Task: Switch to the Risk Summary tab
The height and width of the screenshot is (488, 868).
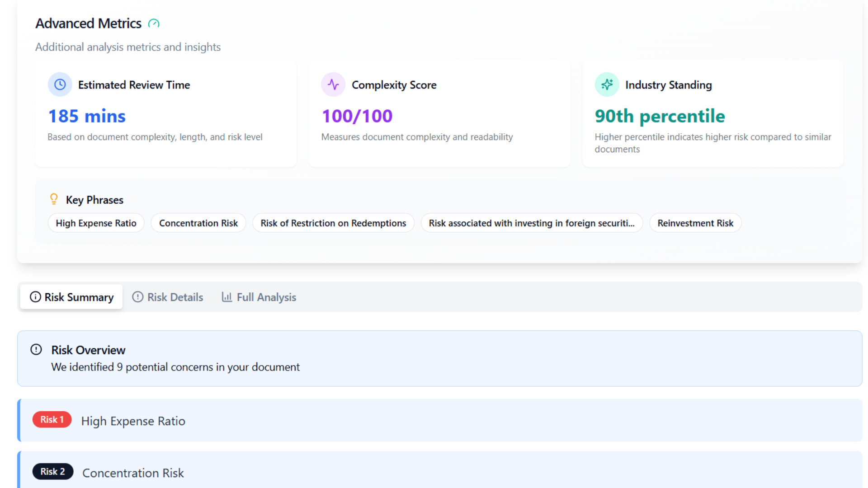Action: click(71, 297)
